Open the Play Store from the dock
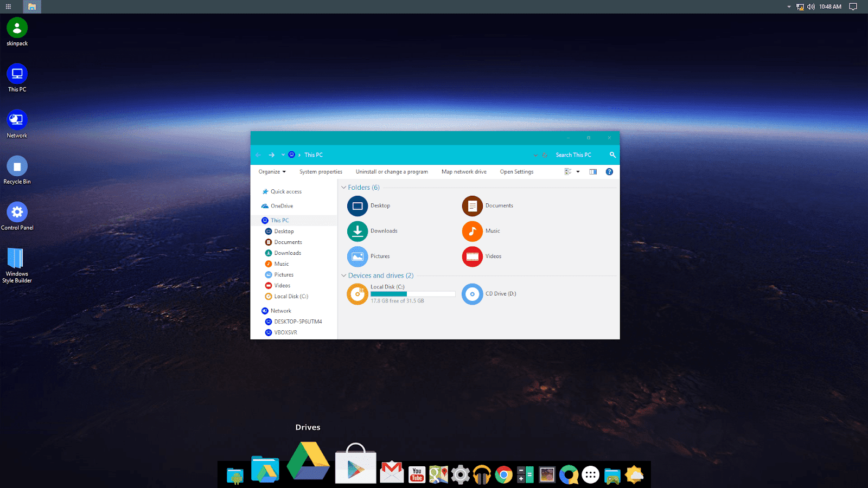Viewport: 868px width, 488px height. 355,466
